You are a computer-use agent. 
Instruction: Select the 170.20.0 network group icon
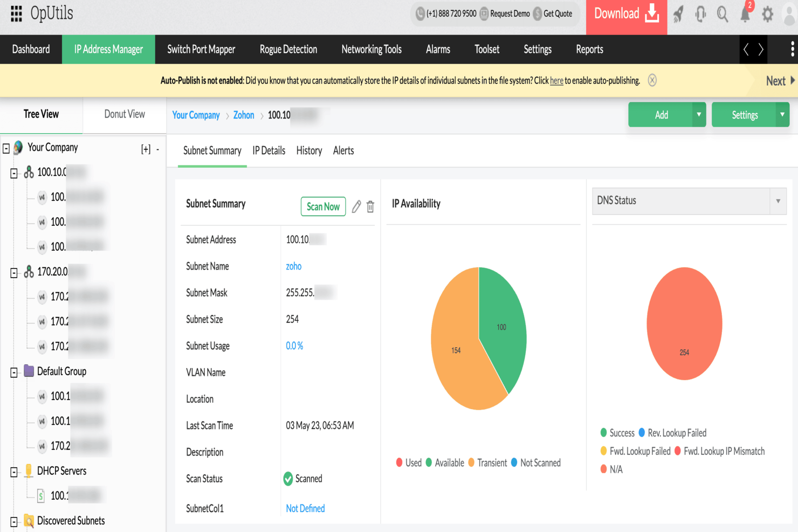[29, 272]
